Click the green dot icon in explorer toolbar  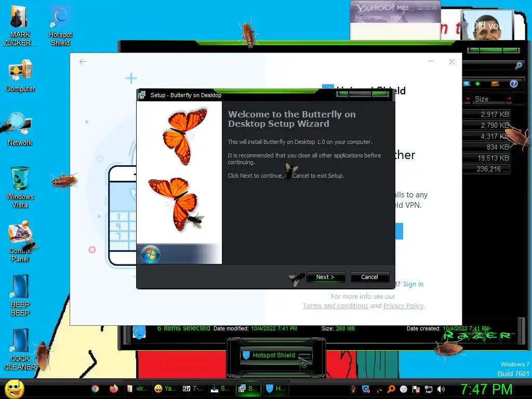[x=478, y=84]
